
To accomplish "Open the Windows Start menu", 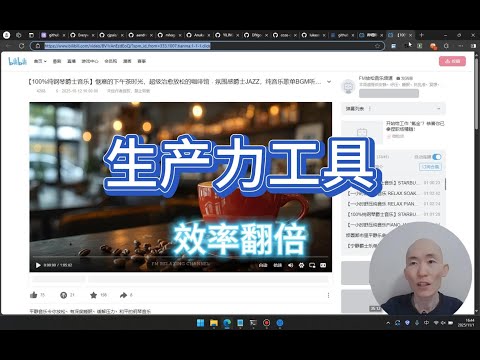I will [x=200, y=323].
